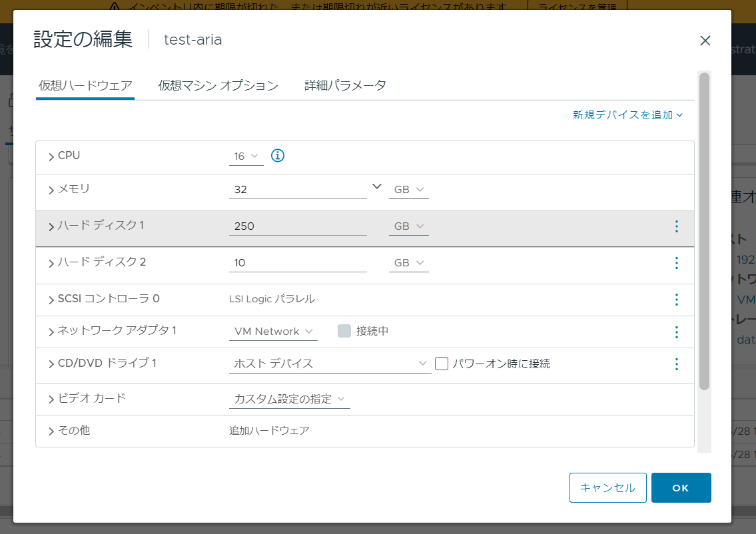The image size is (756, 534).
Task: Close the Edit Settings dialog
Action: (705, 41)
